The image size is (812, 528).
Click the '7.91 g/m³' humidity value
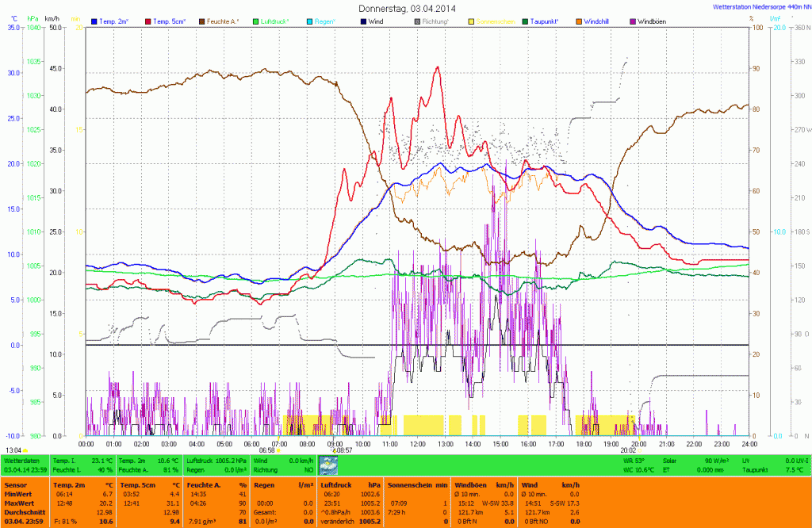pyautogui.click(x=202, y=522)
